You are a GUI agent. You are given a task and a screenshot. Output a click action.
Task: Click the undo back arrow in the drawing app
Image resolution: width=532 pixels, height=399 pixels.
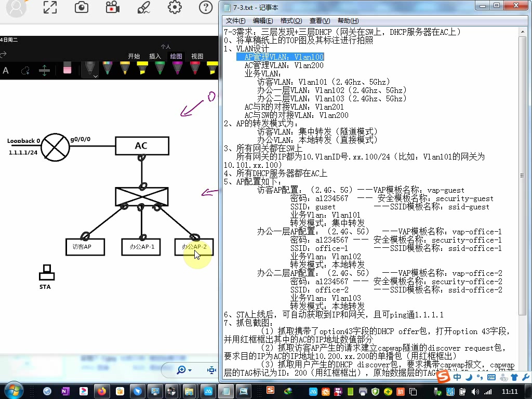4,54
